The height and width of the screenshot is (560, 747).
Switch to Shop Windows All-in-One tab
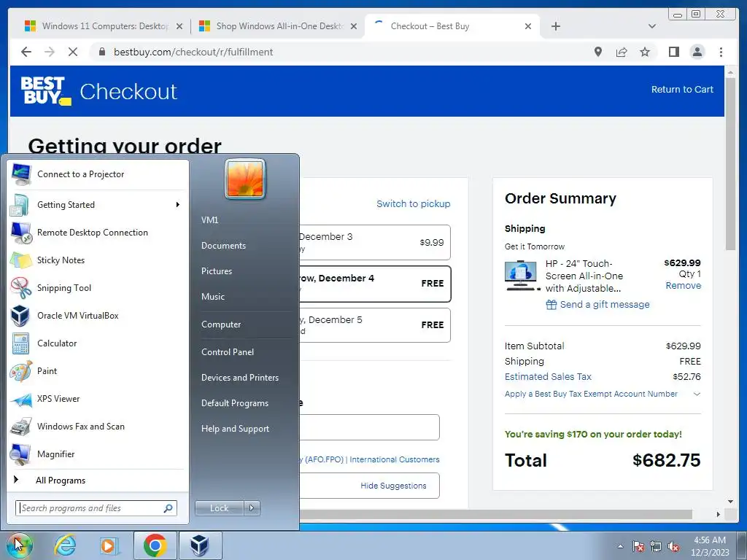pyautogui.click(x=278, y=26)
